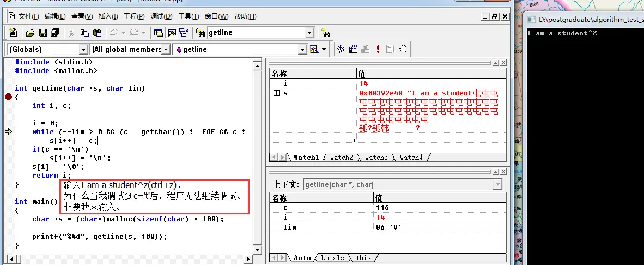Click the Build icon in build toolbar

pos(353,49)
